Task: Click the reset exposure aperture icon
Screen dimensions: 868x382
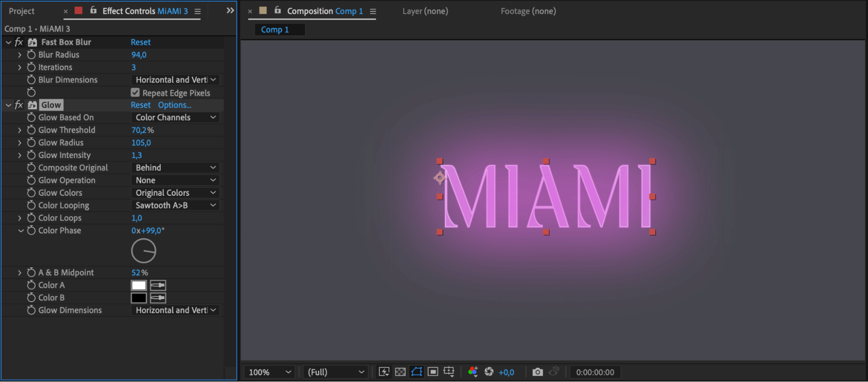Action: pos(489,372)
